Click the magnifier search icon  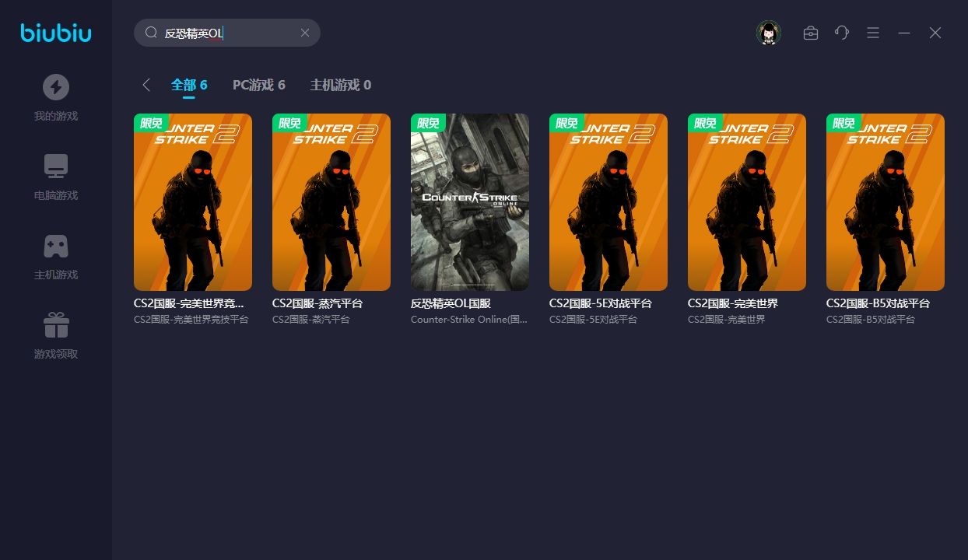click(x=151, y=33)
